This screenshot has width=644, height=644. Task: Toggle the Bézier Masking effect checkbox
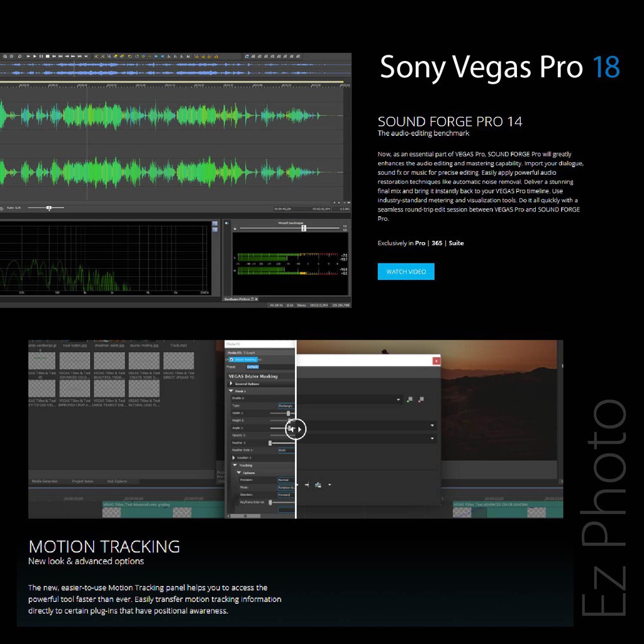pos(231,359)
